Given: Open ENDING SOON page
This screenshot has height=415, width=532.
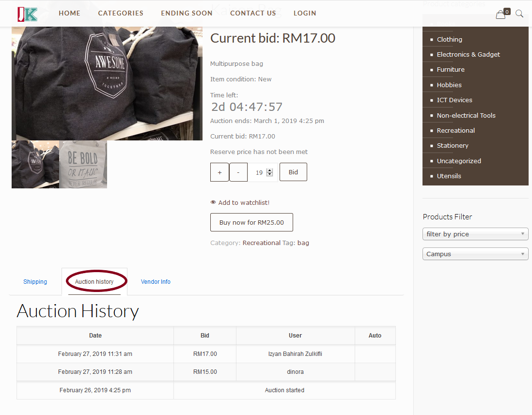Looking at the screenshot, I should (187, 13).
